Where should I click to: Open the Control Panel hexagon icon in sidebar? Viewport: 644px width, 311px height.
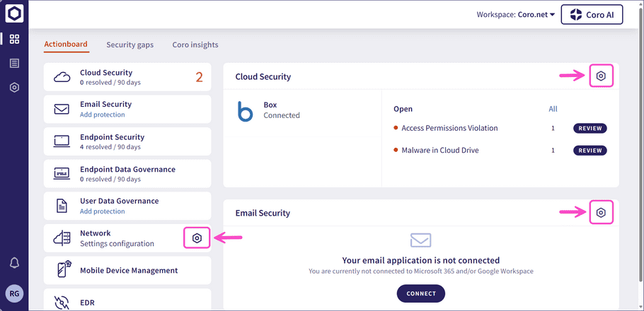[x=14, y=88]
